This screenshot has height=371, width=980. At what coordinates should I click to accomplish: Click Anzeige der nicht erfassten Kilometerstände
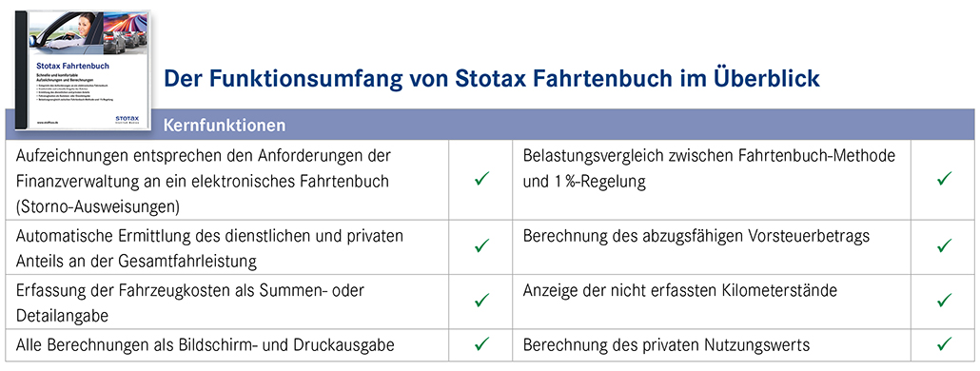(x=680, y=290)
